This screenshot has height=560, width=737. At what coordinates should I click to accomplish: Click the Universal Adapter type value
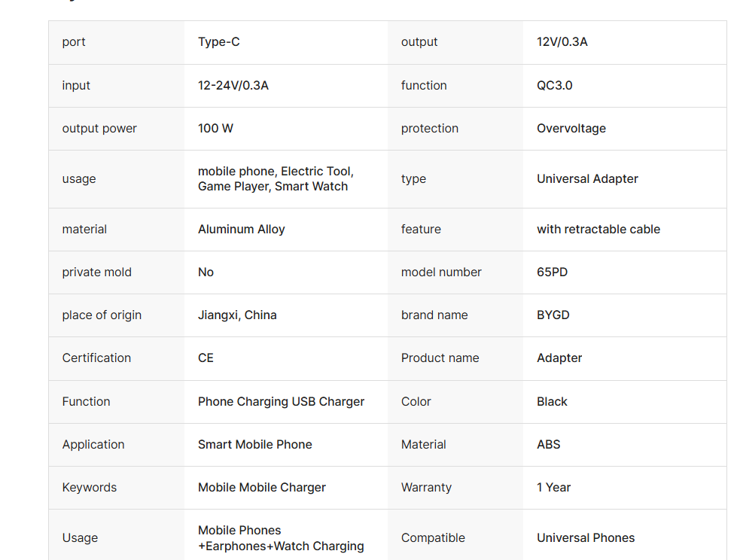tap(587, 179)
